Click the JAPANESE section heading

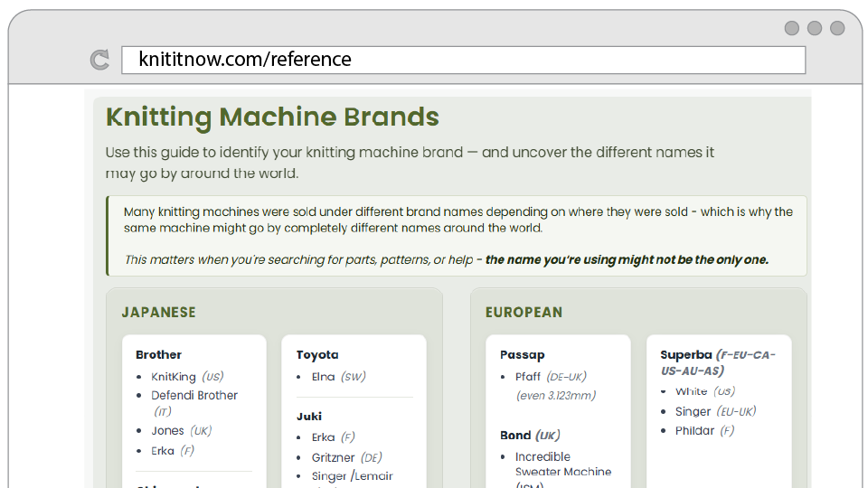pyautogui.click(x=159, y=312)
